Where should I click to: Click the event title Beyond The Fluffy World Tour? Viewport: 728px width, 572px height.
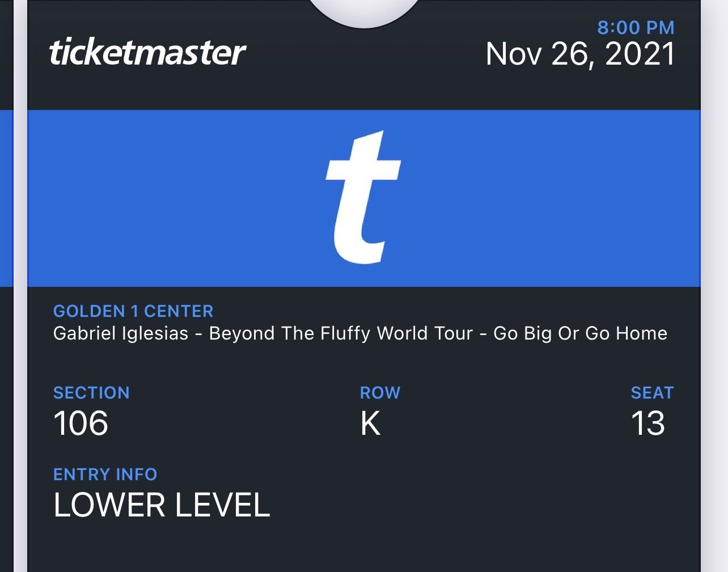tap(360, 333)
